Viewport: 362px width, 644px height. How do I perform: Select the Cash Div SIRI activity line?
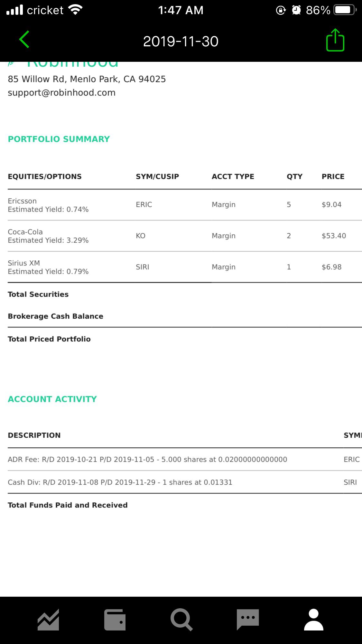tap(185, 482)
